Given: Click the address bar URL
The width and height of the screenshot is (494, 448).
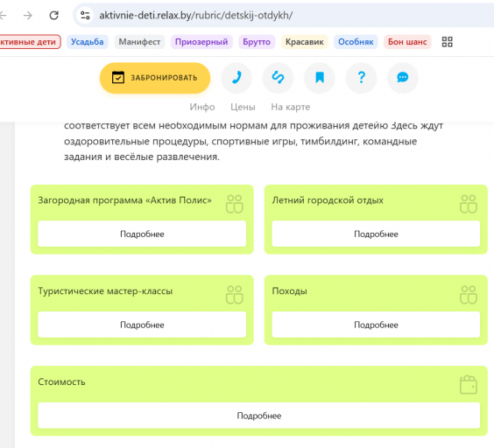Looking at the screenshot, I should (x=196, y=15).
